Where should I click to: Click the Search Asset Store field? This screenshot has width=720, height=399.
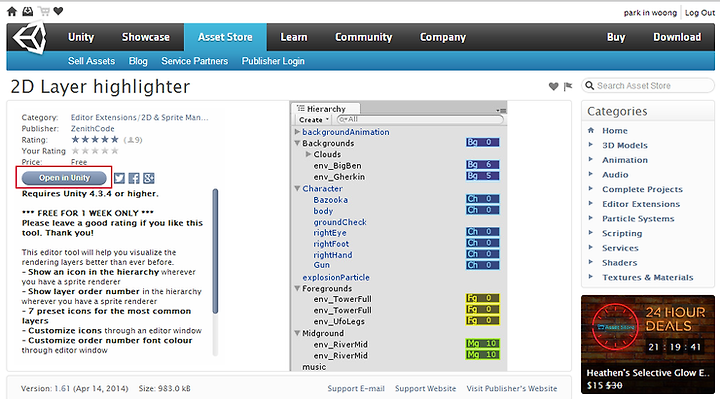coord(648,85)
